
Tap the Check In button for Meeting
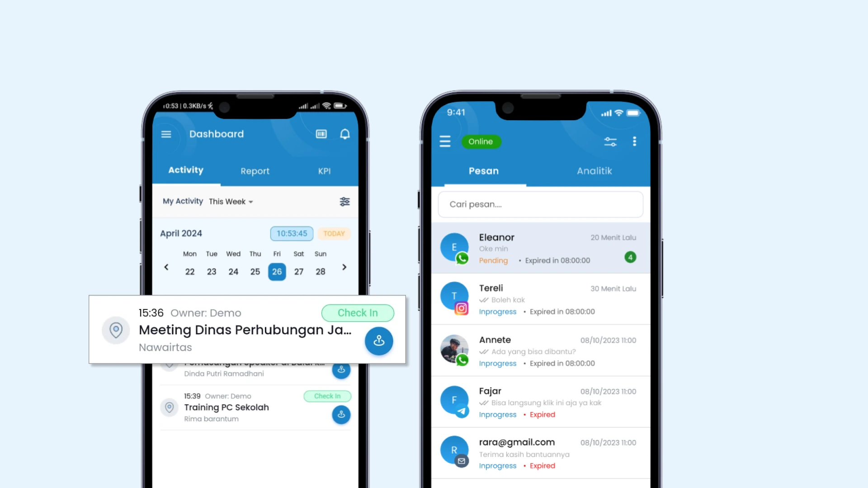point(357,312)
